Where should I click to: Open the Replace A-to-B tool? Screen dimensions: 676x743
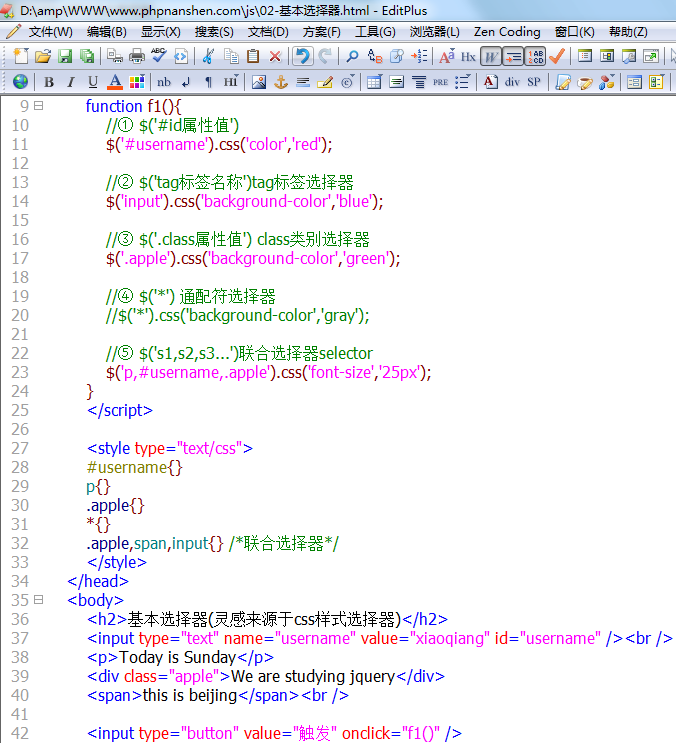375,56
